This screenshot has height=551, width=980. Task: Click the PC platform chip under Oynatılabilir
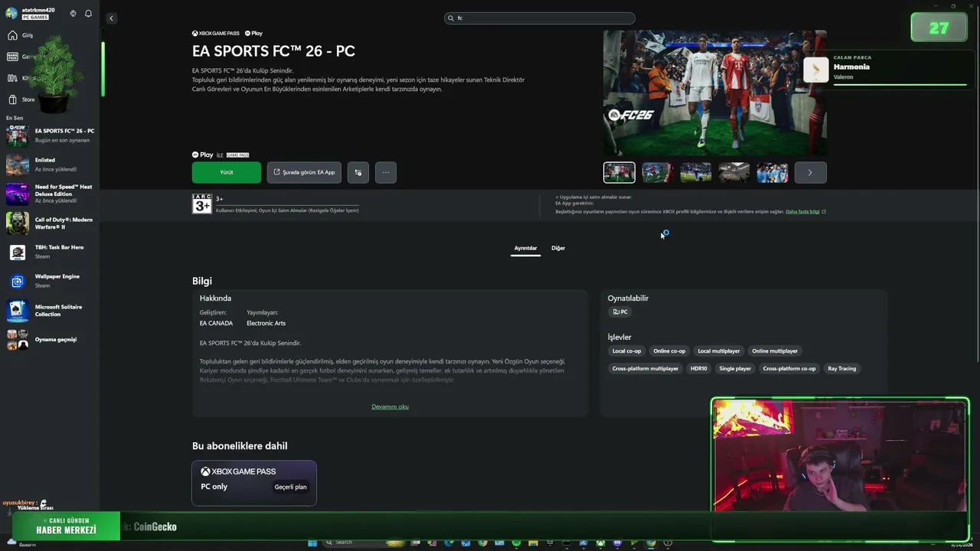click(x=620, y=312)
